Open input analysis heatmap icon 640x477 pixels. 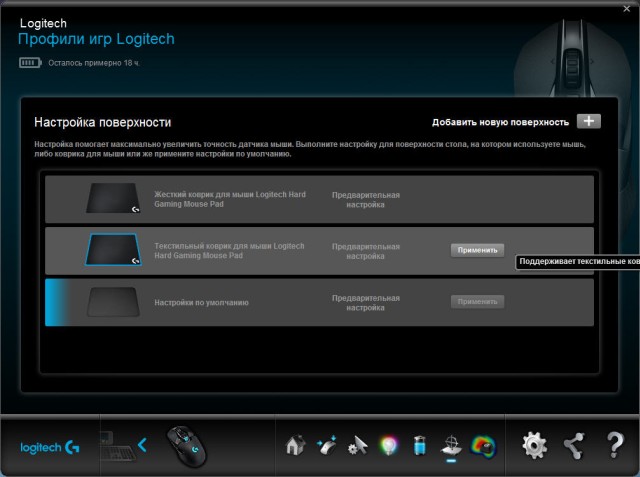pos(483,446)
